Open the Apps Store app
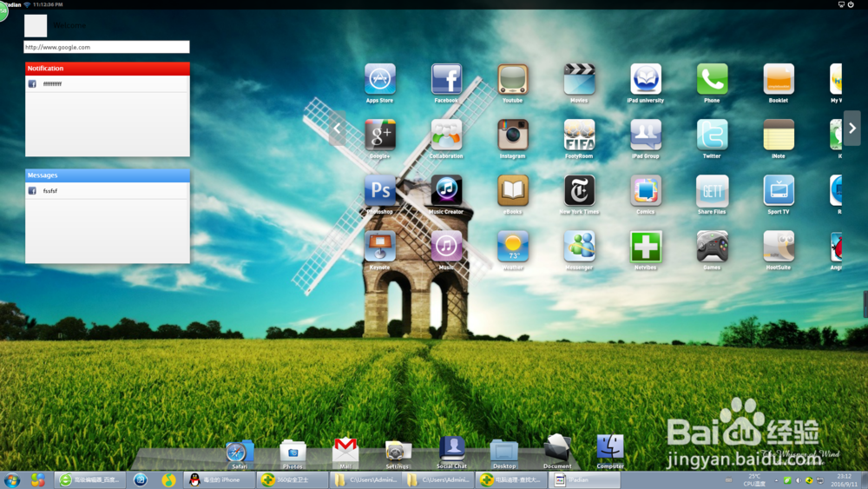This screenshot has width=868, height=489. coord(380,79)
